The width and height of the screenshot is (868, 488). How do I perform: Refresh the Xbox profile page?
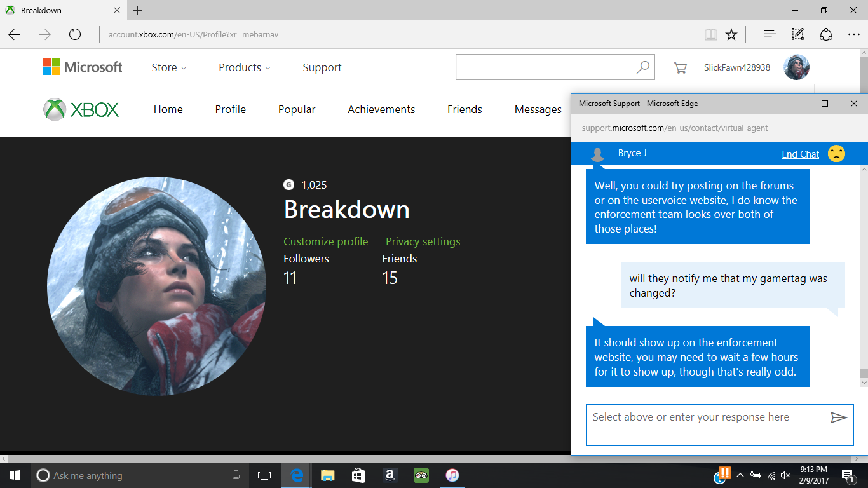coord(75,34)
